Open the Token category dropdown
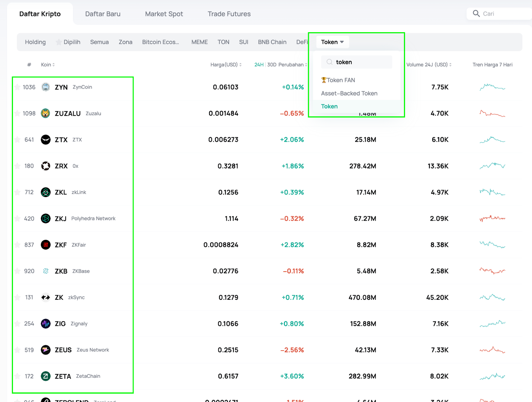532x402 pixels. click(x=332, y=42)
